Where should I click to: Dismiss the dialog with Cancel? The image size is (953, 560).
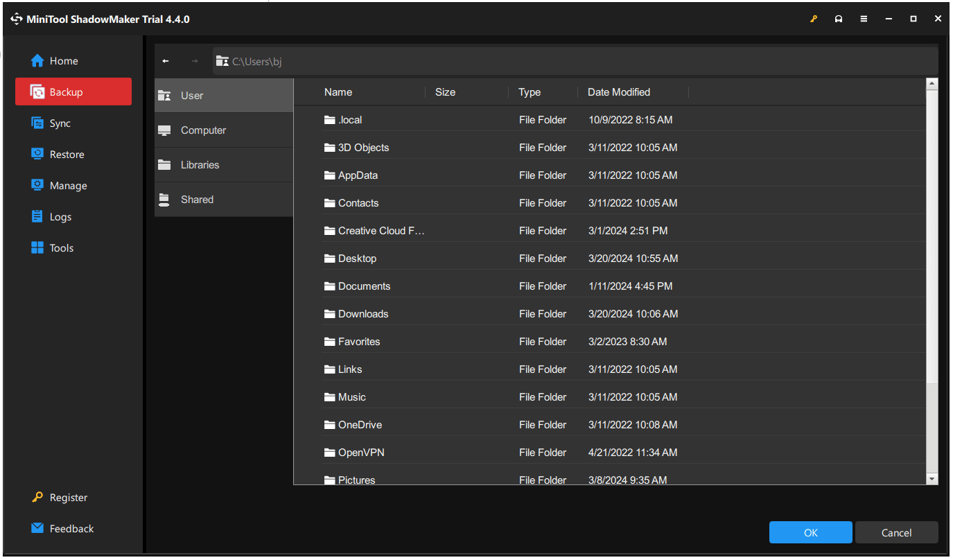pyautogui.click(x=896, y=532)
